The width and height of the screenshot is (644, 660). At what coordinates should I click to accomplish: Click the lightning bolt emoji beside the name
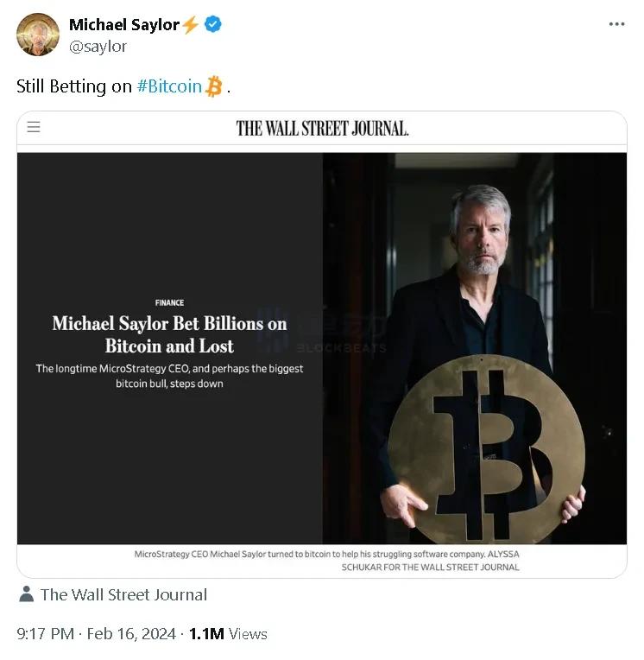coord(191,24)
